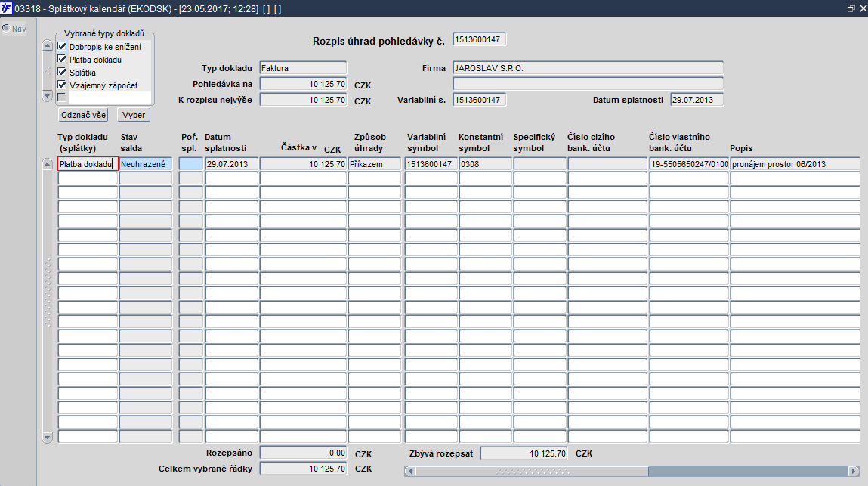Click the down arrow beside the document types list
Viewport: 868px width, 486px height.
[x=47, y=96]
